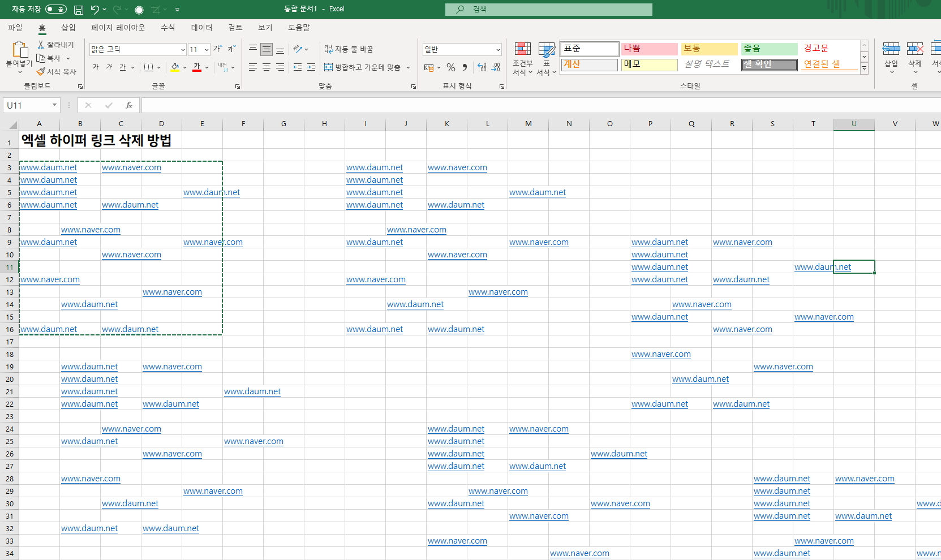Select the 나쁨 cell style
Screen dimensions: 941x560
(650, 49)
